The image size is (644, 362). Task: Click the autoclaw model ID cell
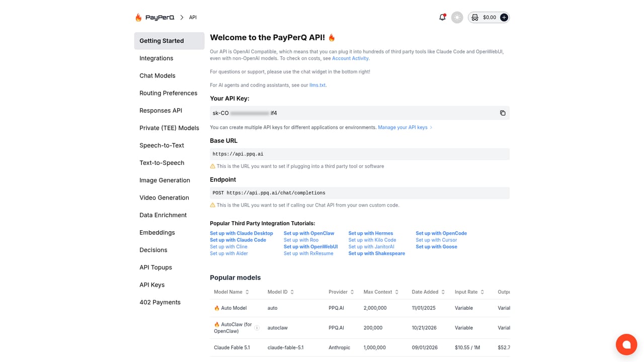[278, 328]
